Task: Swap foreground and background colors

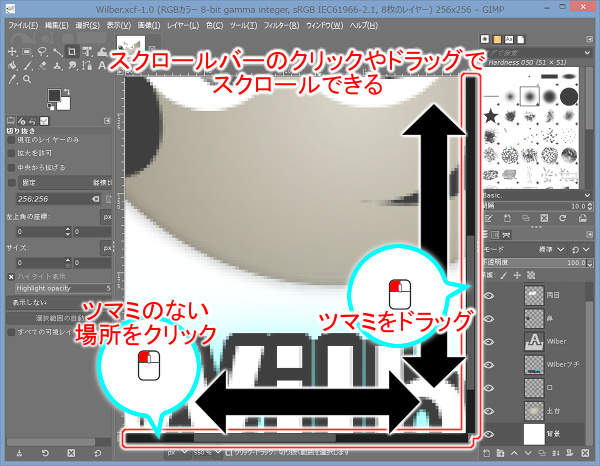Action: [67, 92]
